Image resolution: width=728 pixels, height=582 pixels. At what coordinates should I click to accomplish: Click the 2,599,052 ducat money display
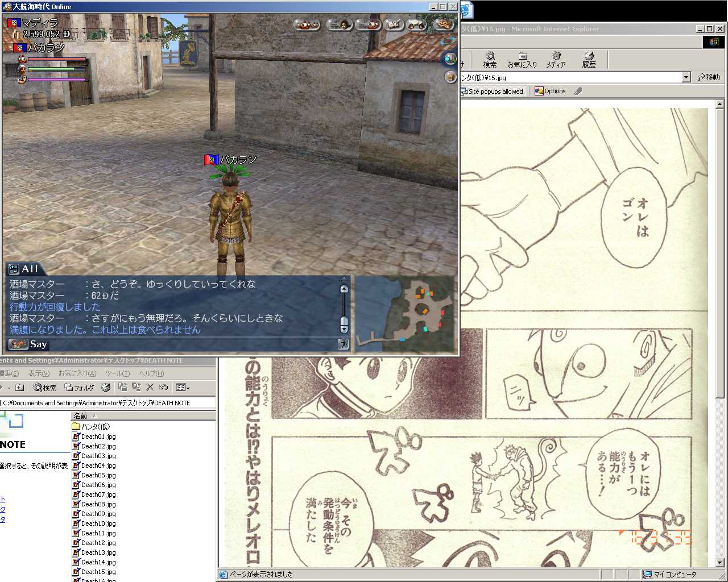pos(41,34)
